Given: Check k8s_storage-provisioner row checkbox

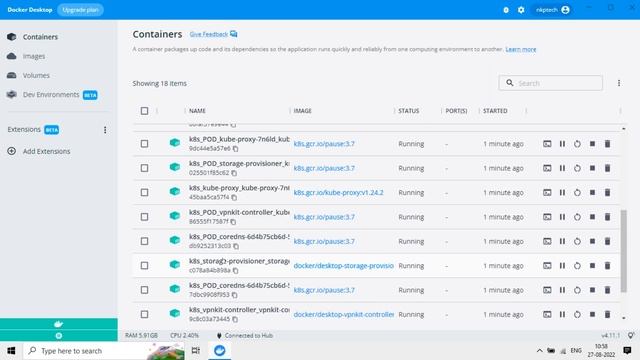Looking at the screenshot, I should coord(144,266).
